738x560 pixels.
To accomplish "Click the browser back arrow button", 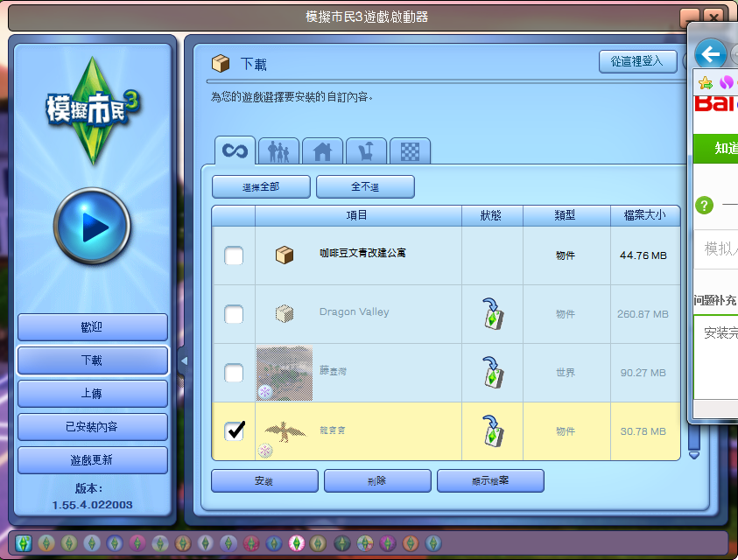I will [x=710, y=54].
